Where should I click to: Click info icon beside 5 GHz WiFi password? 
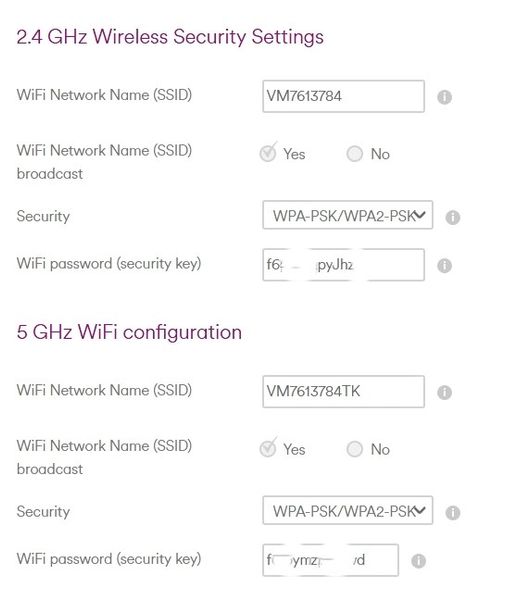pyautogui.click(x=418, y=561)
